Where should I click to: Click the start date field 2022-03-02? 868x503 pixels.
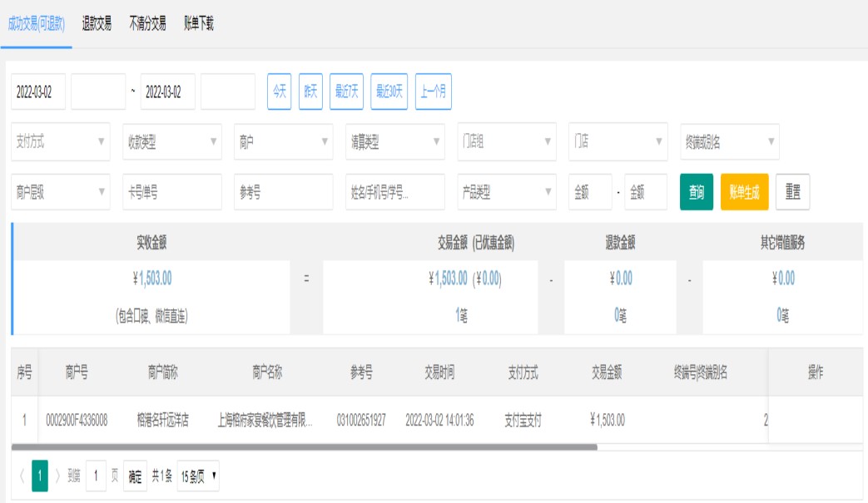38,92
